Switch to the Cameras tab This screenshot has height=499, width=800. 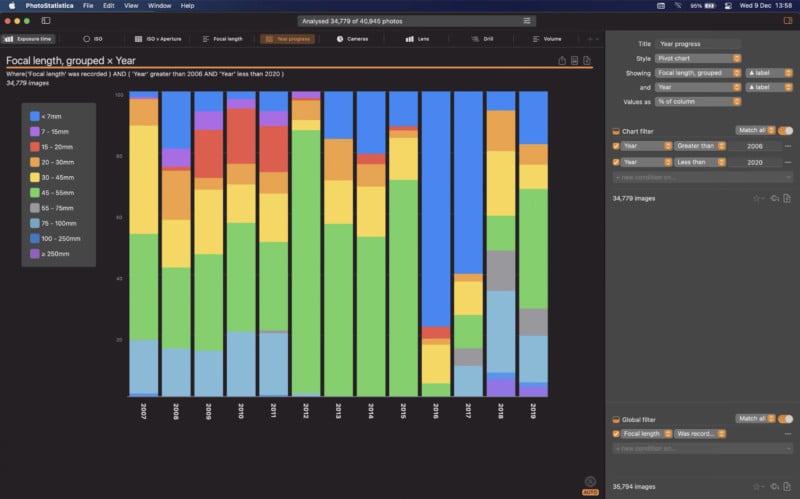[353, 39]
